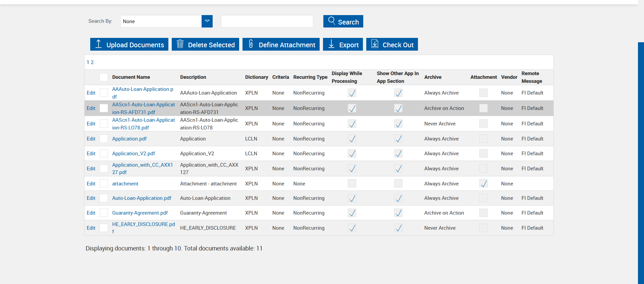644x284 pixels.
Task: Go to page 2 of documents
Action: pyautogui.click(x=92, y=62)
